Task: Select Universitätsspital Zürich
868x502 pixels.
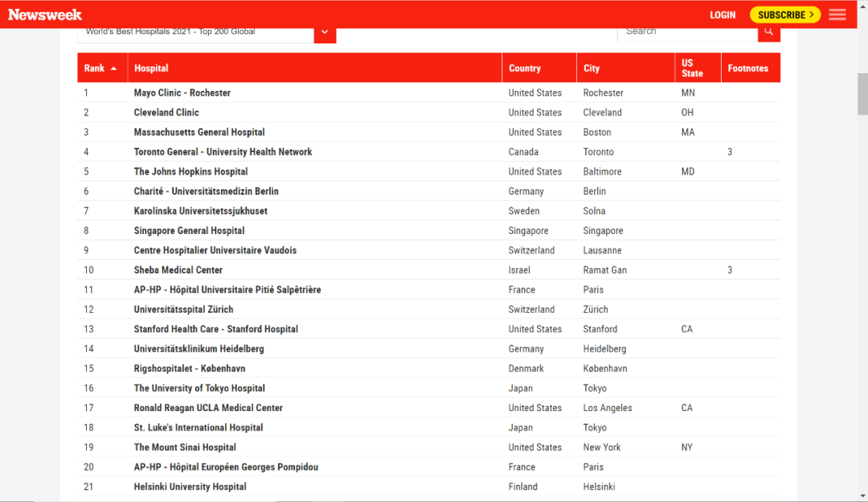Action: [183, 309]
